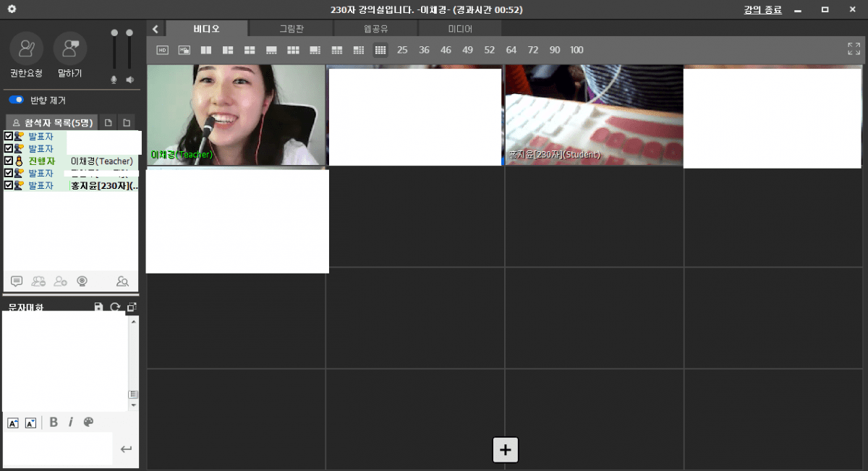868x471 pixels.
Task: Click the webcam icon below participant list
Action: (82, 281)
